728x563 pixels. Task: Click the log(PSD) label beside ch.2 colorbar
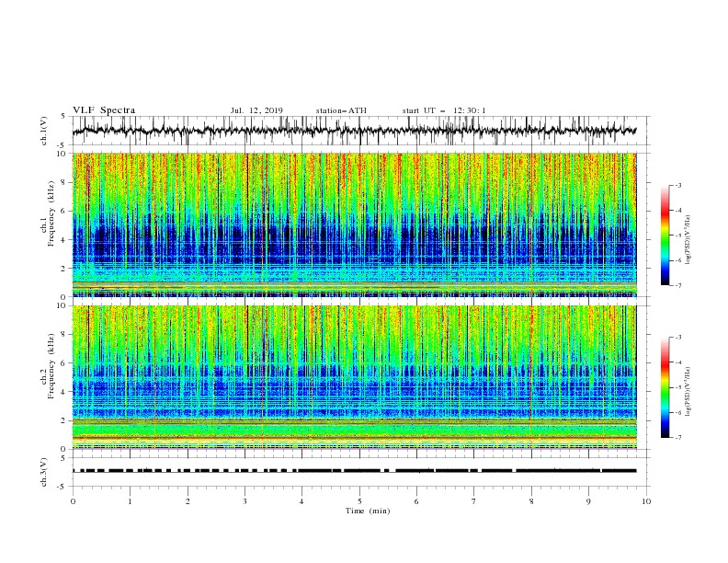688,391
